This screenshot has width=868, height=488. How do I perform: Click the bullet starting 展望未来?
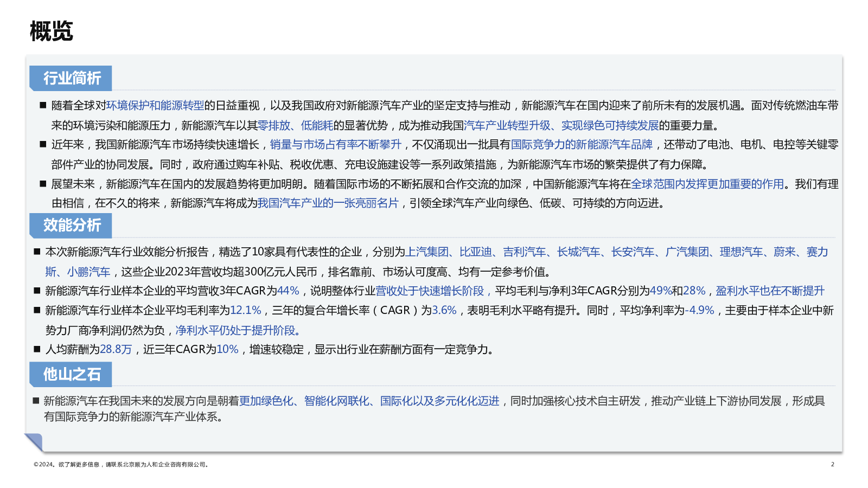coord(439,193)
